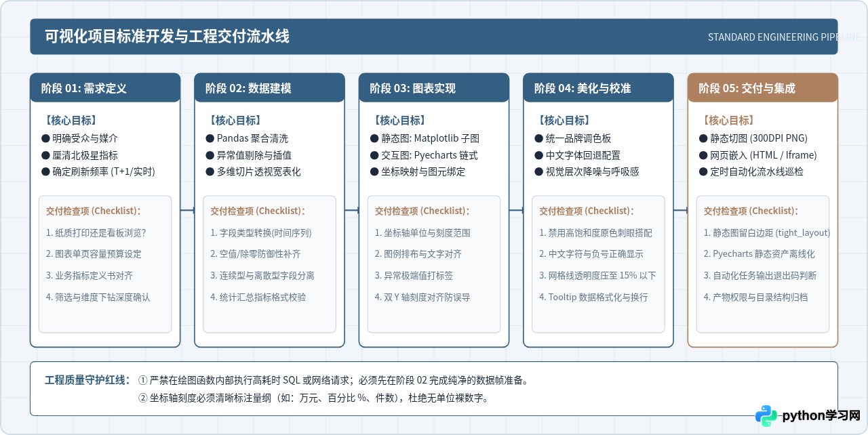Select the 阶段 04: 美化与校准 header
Image resolution: width=868 pixels, height=435 pixels.
tap(598, 88)
